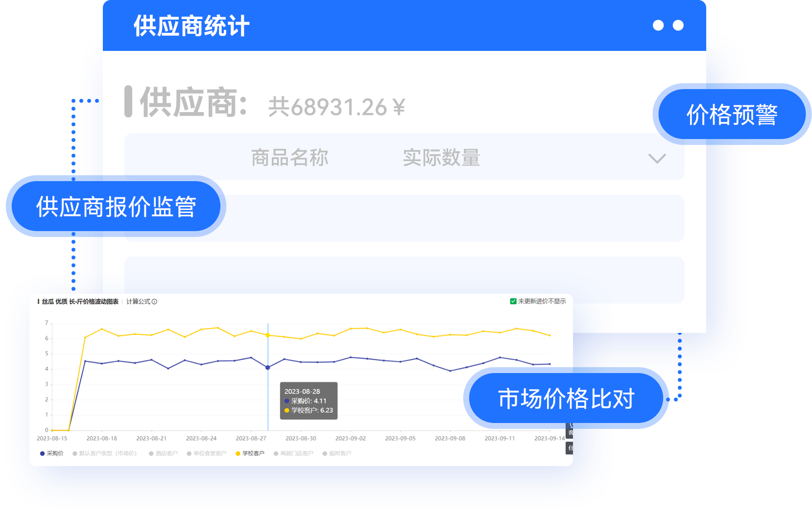Click the info icon beside 计算公式
Image resolution: width=812 pixels, height=516 pixels.
click(x=154, y=302)
